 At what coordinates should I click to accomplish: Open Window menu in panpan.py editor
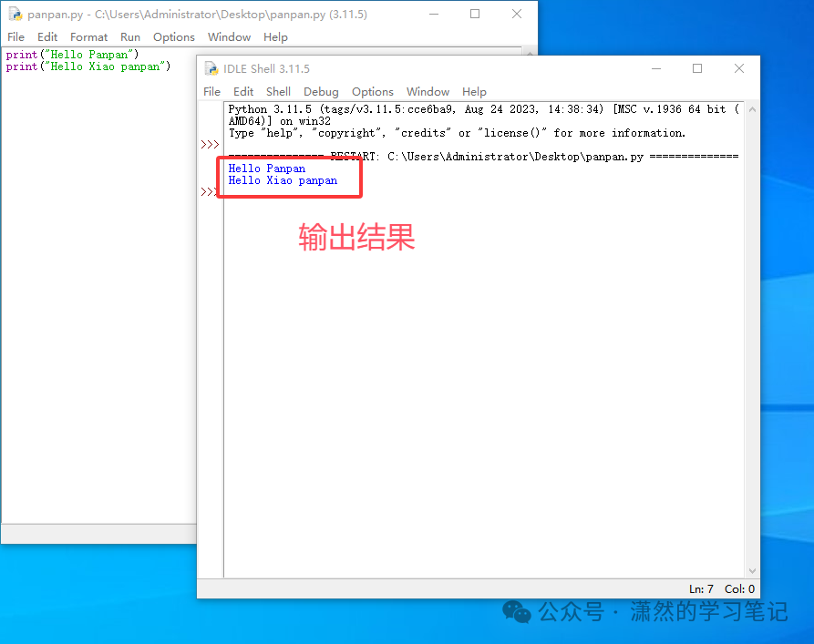point(229,36)
